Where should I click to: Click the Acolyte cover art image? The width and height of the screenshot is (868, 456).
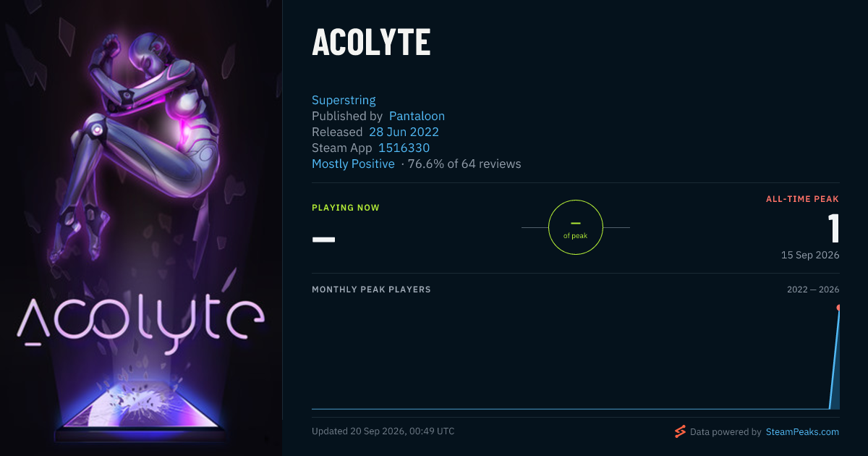[x=141, y=228]
